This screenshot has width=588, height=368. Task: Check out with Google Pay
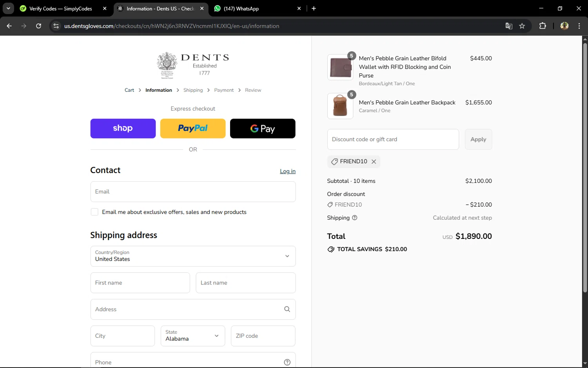point(263,129)
